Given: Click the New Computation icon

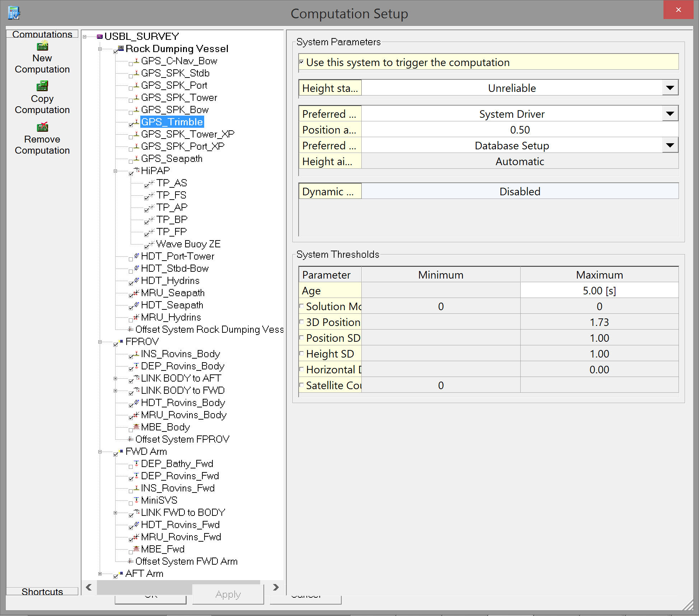Looking at the screenshot, I should pyautogui.click(x=42, y=46).
